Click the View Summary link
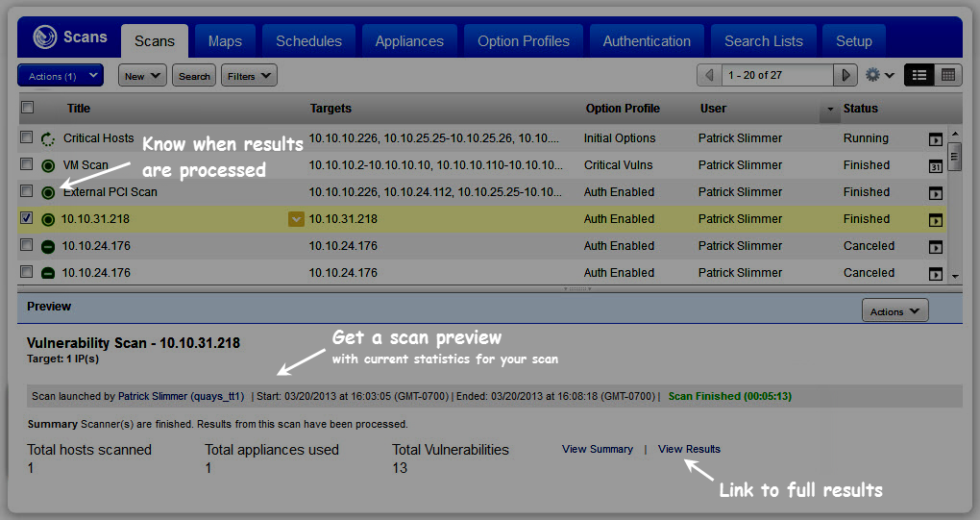 click(x=597, y=449)
